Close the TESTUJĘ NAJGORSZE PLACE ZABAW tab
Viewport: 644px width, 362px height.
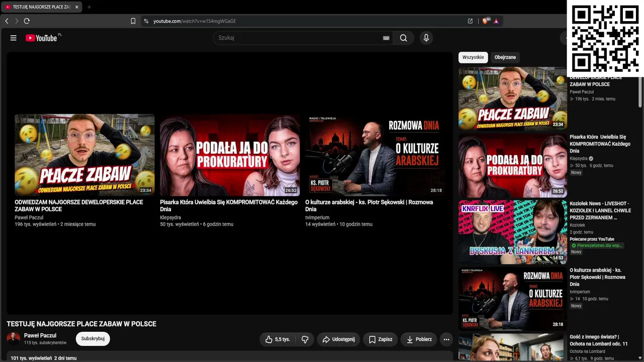76,7
